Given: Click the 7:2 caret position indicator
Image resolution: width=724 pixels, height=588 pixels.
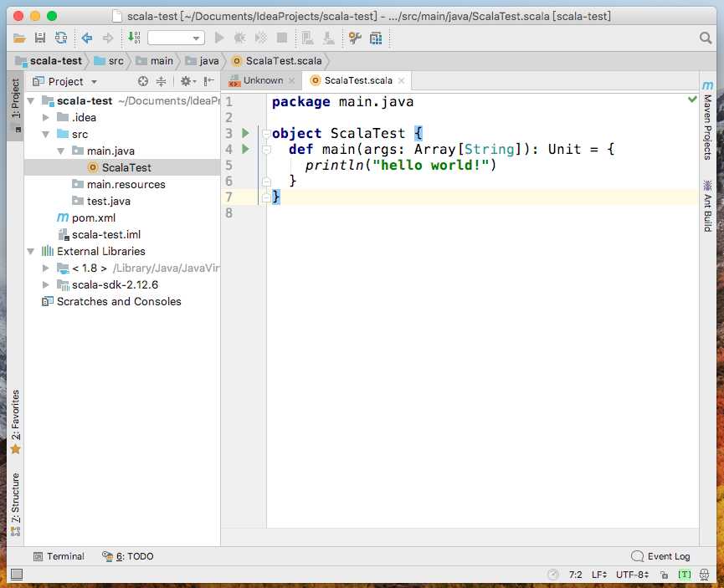Looking at the screenshot, I should coord(575,575).
